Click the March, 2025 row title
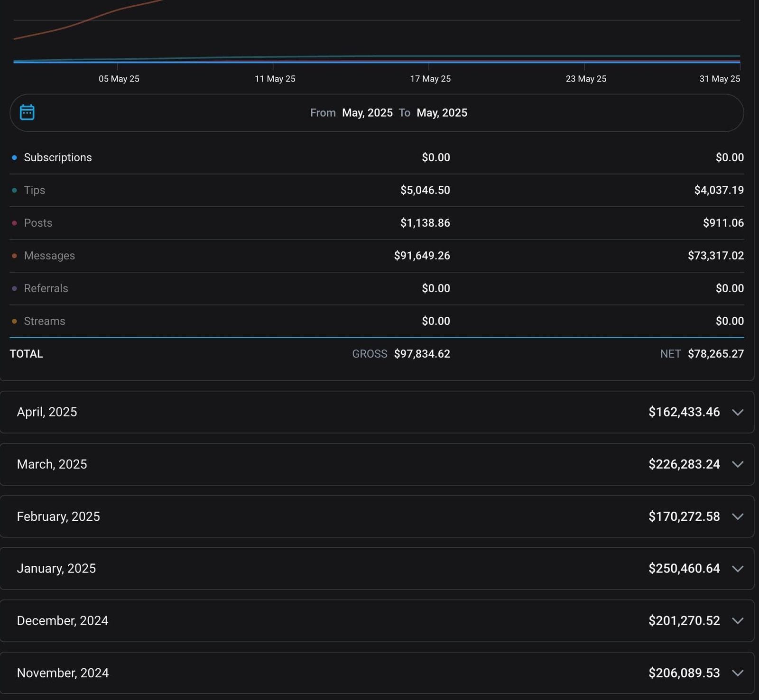Image resolution: width=759 pixels, height=700 pixels. 52,464
